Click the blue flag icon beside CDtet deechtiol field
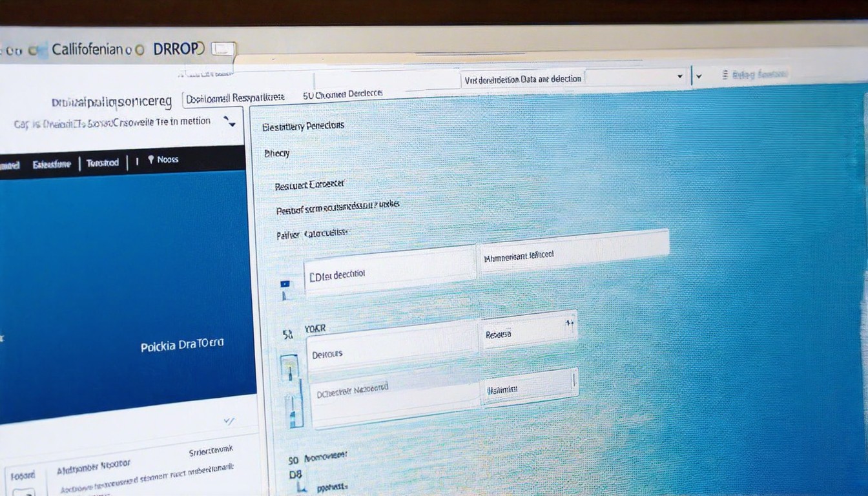Viewport: 868px width, 496px height. click(x=284, y=285)
